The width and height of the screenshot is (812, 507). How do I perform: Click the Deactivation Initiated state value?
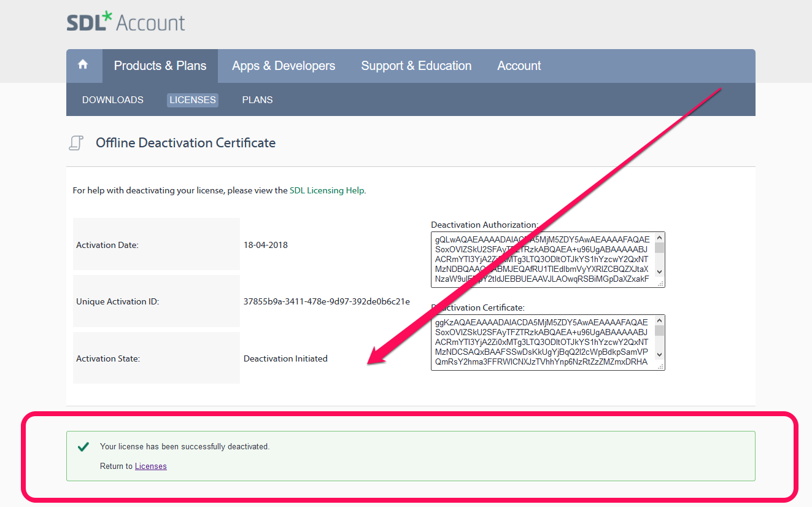click(x=285, y=358)
